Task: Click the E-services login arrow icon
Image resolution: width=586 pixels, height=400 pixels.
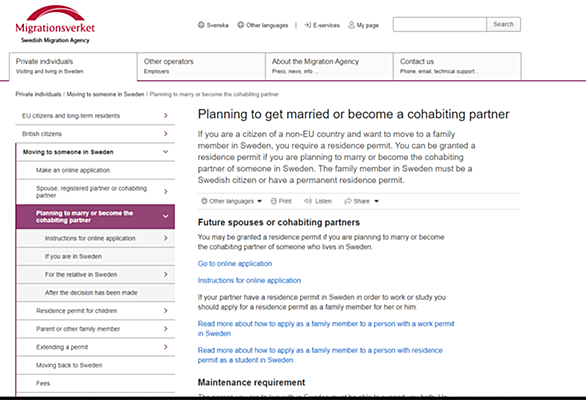Action: (x=307, y=25)
